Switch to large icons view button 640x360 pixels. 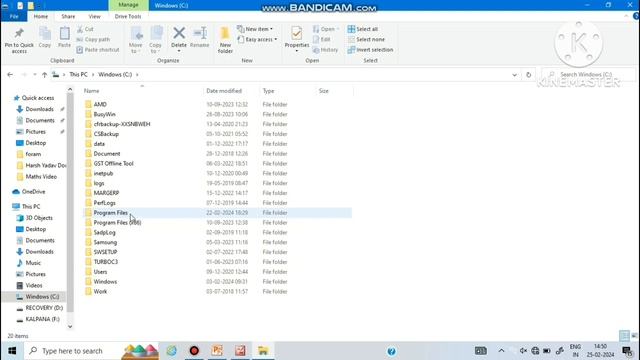(x=634, y=336)
